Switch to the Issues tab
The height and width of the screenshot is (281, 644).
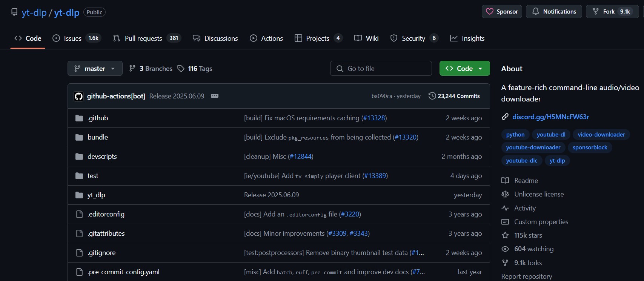[x=77, y=38]
